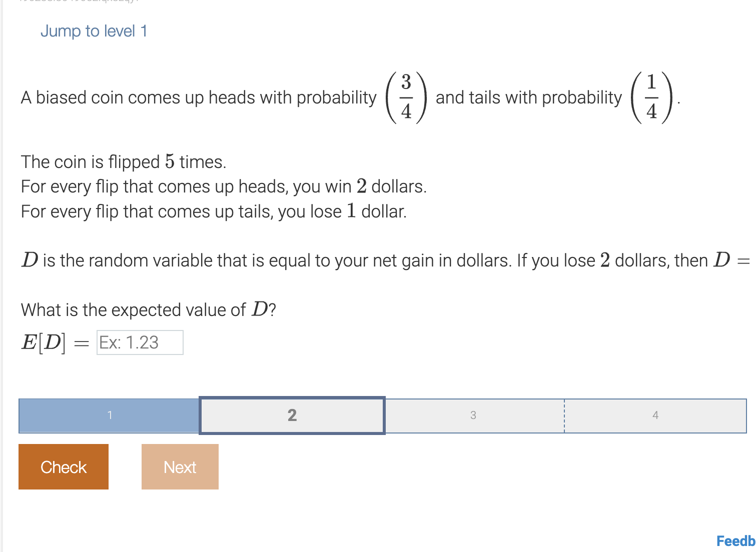Select the highlighted level 2 segment
This screenshot has width=756, height=552.
point(292,415)
